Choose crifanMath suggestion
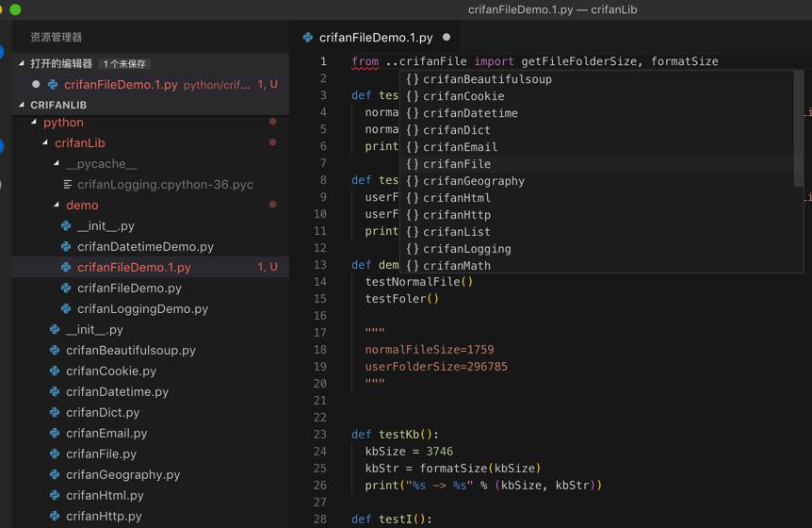 tap(596, 265)
